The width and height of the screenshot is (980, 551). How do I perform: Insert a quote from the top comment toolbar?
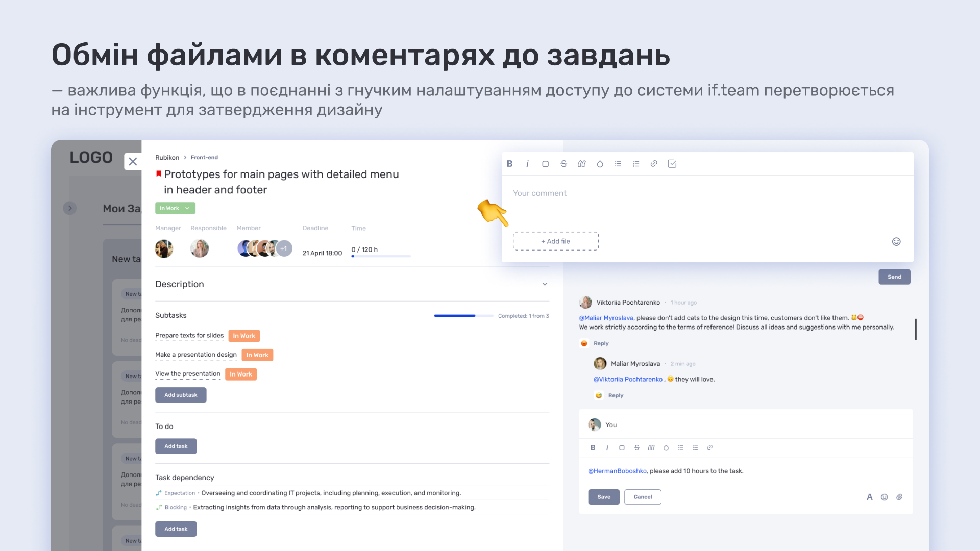tap(581, 164)
